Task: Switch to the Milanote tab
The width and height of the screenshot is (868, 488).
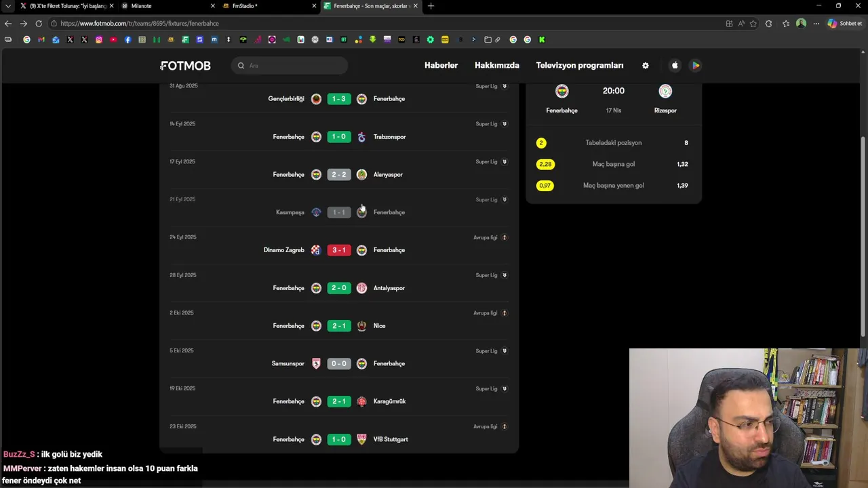Action: click(x=167, y=6)
